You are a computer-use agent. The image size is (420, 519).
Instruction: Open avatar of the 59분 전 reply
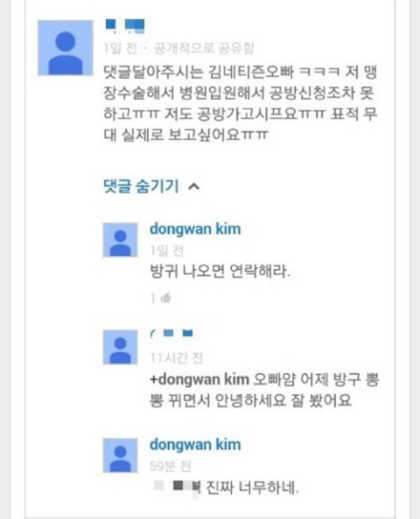tap(120, 455)
